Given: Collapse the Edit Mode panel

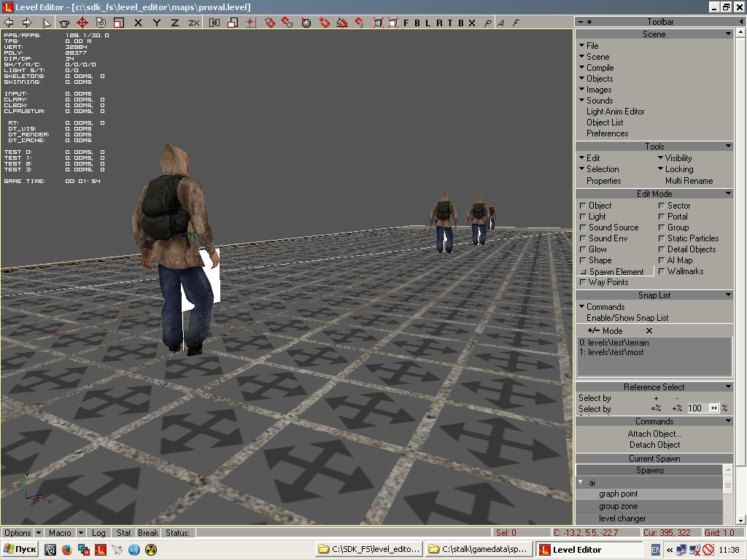Looking at the screenshot, I should click(728, 193).
